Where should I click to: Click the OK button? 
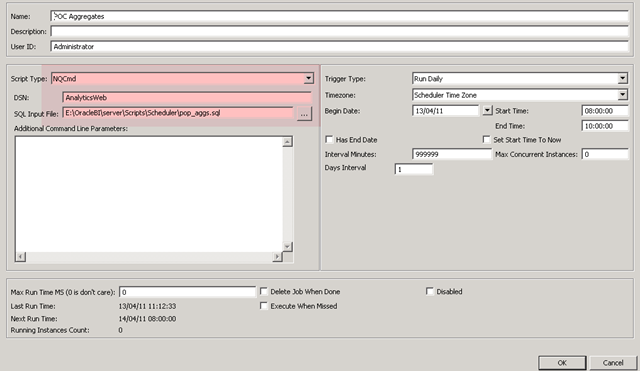click(562, 363)
